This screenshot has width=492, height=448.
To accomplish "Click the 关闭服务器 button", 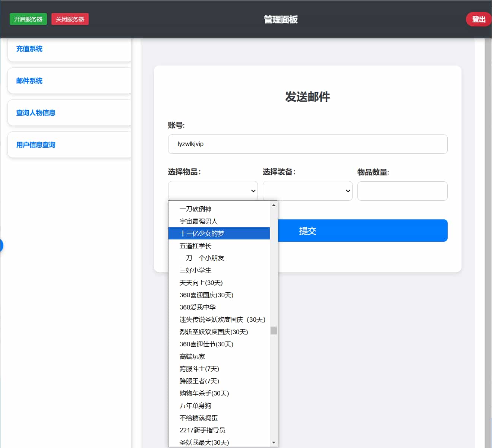I will click(70, 19).
